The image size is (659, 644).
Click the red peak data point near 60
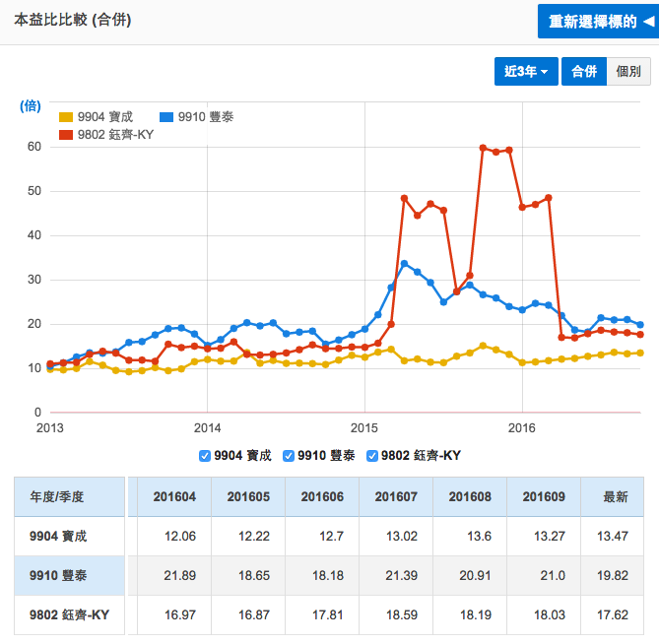(483, 148)
